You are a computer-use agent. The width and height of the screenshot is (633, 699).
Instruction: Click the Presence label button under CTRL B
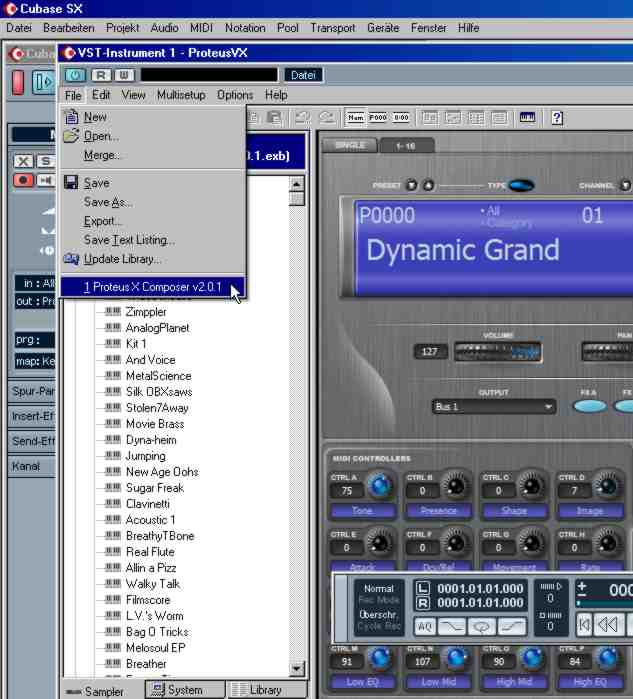pyautogui.click(x=438, y=510)
